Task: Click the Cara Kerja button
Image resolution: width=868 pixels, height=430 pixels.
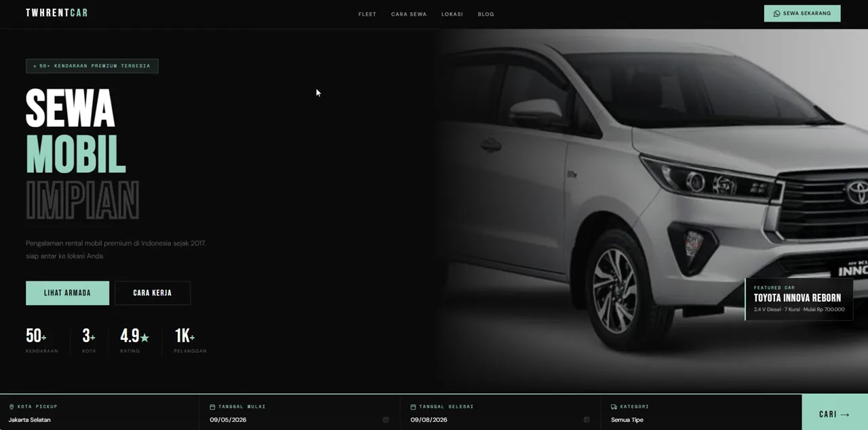Action: click(153, 293)
